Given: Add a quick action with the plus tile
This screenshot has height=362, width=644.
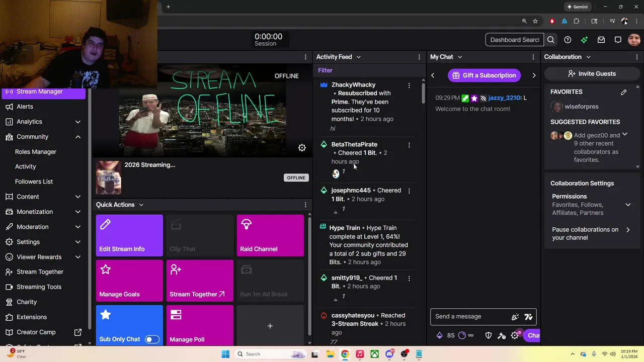Looking at the screenshot, I should [270, 325].
